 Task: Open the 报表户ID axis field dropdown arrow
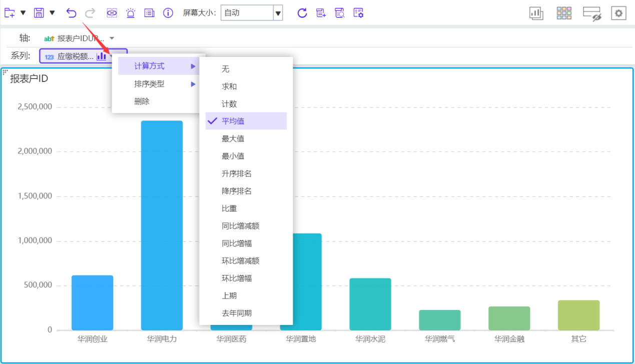click(x=112, y=38)
